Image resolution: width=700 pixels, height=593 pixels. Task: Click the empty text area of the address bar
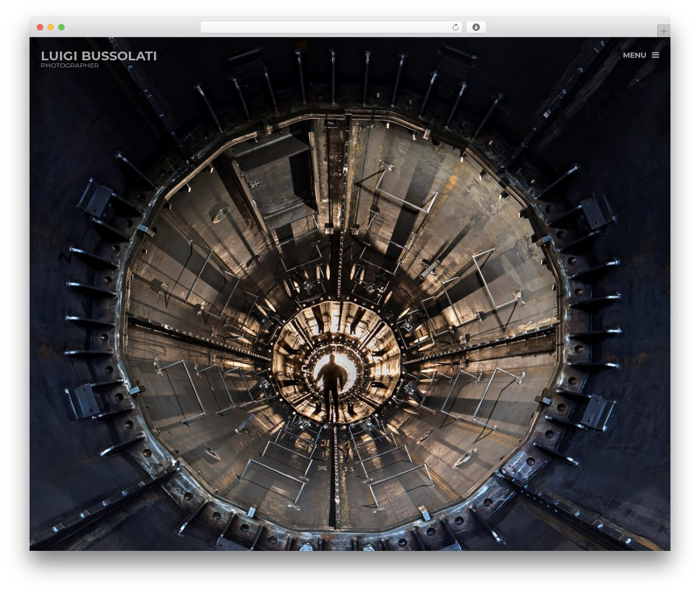pos(325,27)
